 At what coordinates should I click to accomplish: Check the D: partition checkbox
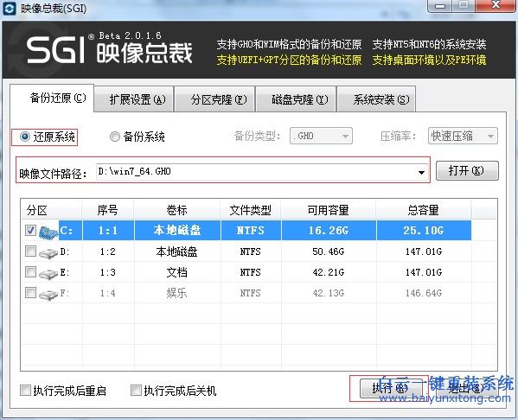(31, 251)
